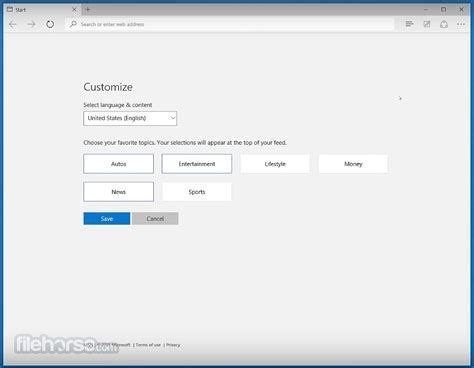This screenshot has height=368, width=474.
Task: Close the Edge window
Action: tap(461, 10)
